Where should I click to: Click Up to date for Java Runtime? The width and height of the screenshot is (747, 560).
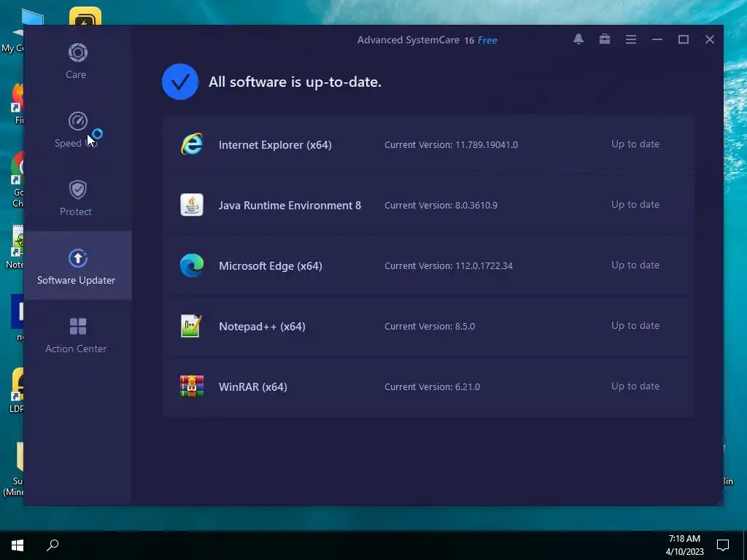(635, 204)
